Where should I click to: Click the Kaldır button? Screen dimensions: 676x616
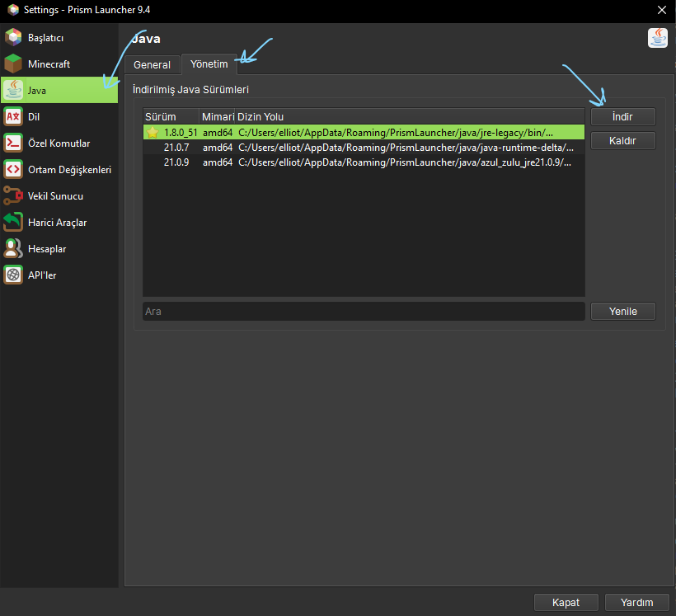(623, 141)
